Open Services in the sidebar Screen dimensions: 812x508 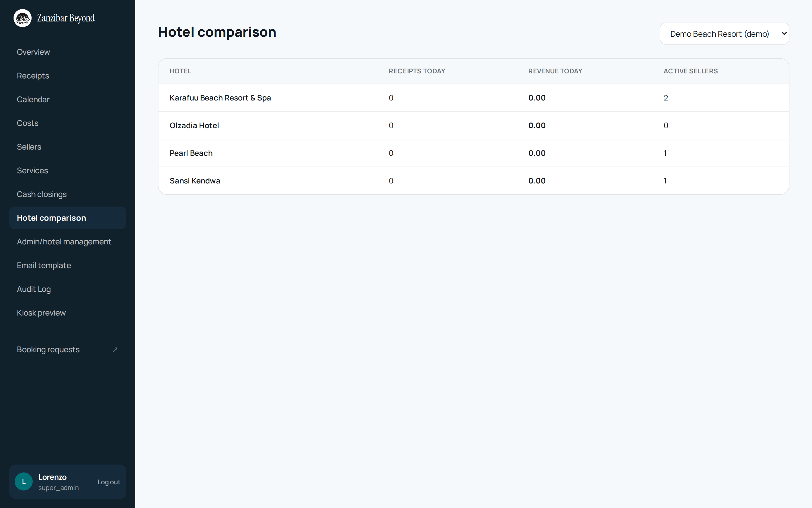point(67,170)
